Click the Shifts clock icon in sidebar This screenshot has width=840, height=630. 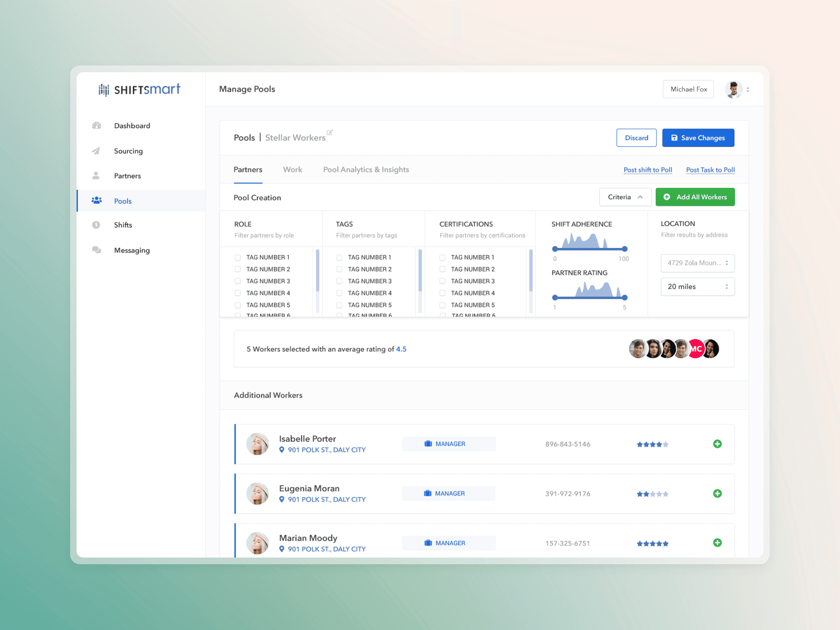point(96,225)
